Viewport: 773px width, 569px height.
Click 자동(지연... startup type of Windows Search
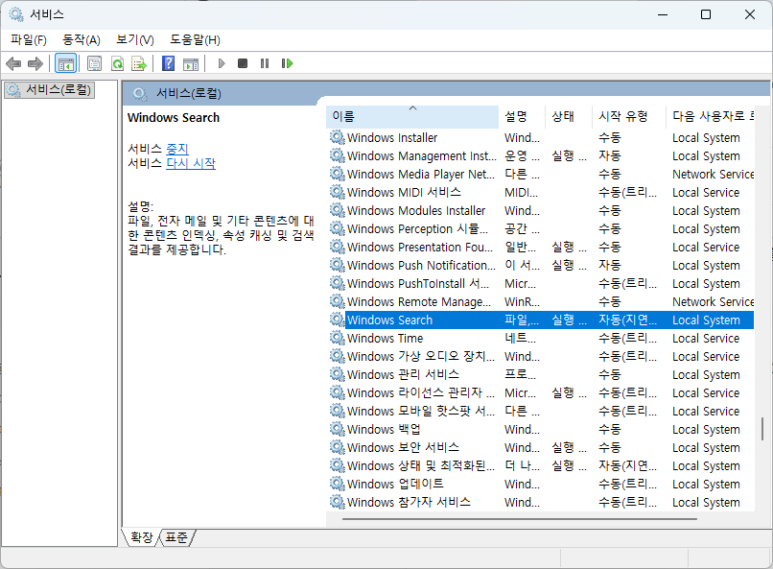point(627,320)
